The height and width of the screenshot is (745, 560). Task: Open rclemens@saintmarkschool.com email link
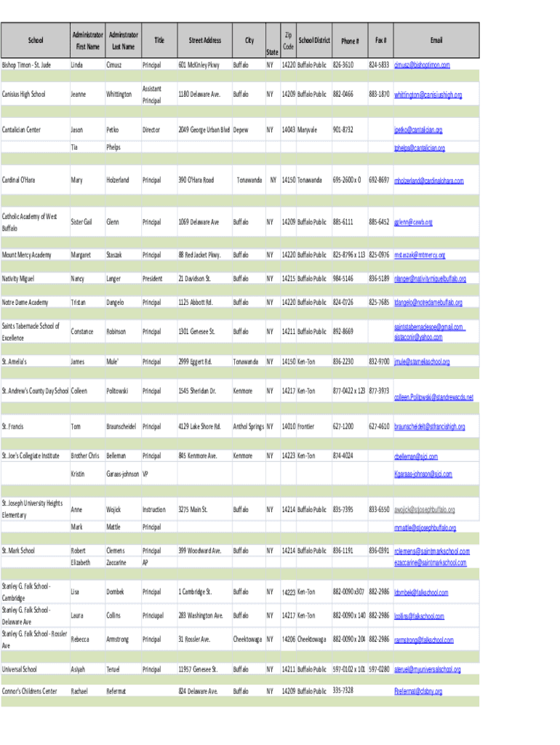coord(431,551)
